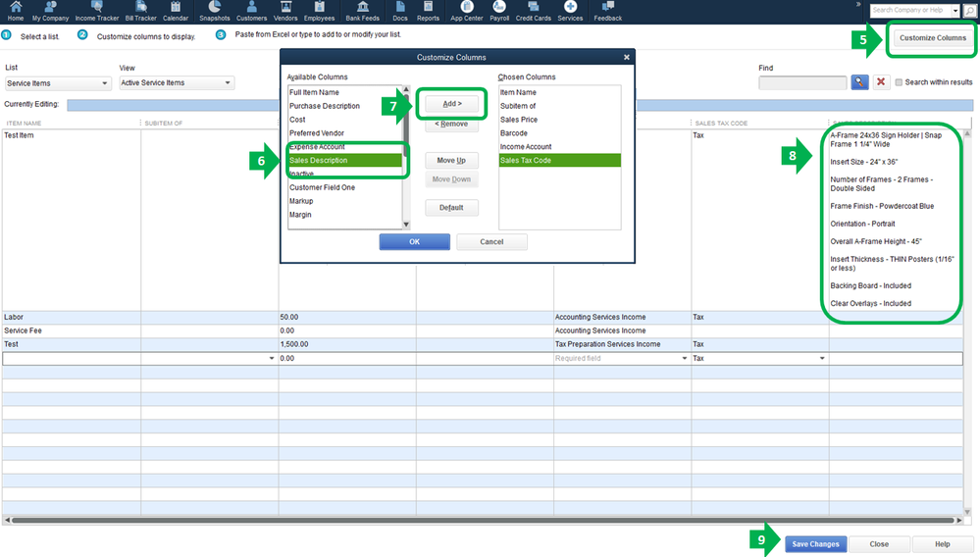Close the Customize Columns dialog
980x557 pixels.
click(x=626, y=57)
